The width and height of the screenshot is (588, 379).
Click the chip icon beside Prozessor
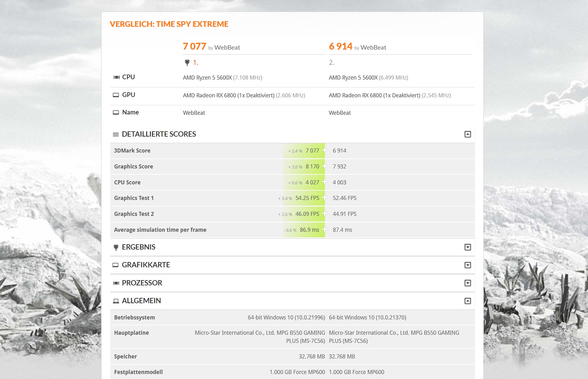click(x=116, y=283)
